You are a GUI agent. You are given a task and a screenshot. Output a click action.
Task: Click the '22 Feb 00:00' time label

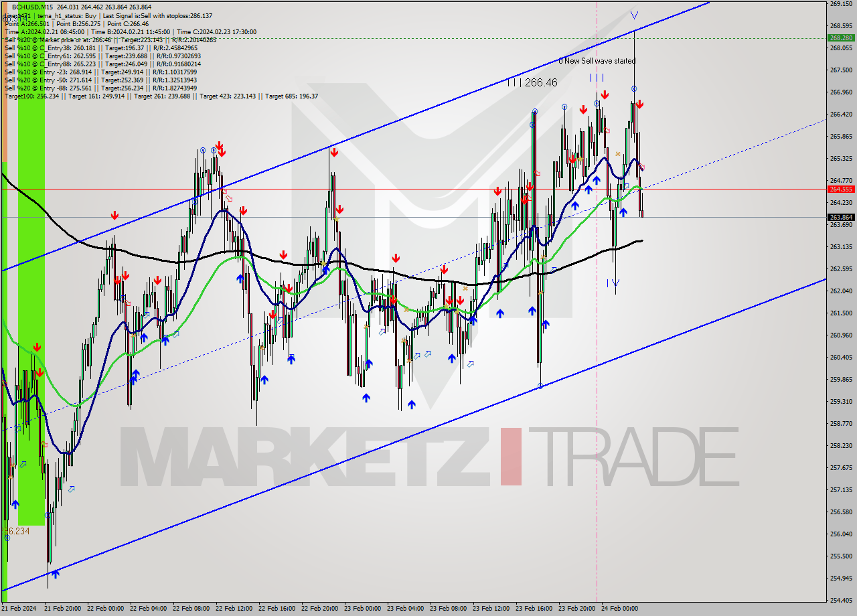coord(105,609)
